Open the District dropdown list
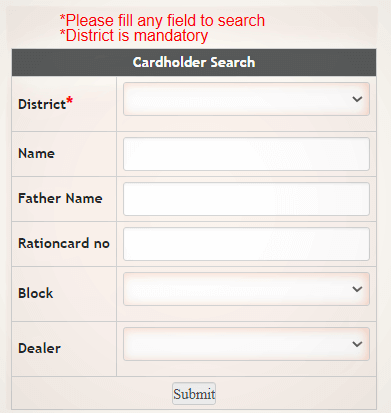Screen dimensions: 391x413 (x=246, y=99)
